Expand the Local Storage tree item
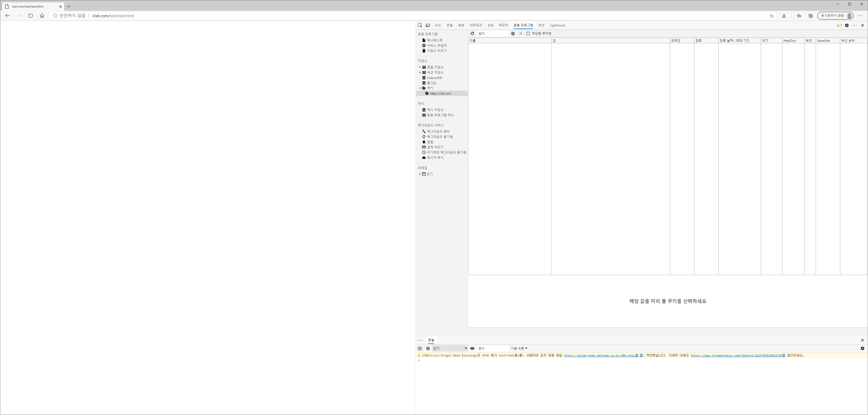868x415 pixels. coord(420,67)
